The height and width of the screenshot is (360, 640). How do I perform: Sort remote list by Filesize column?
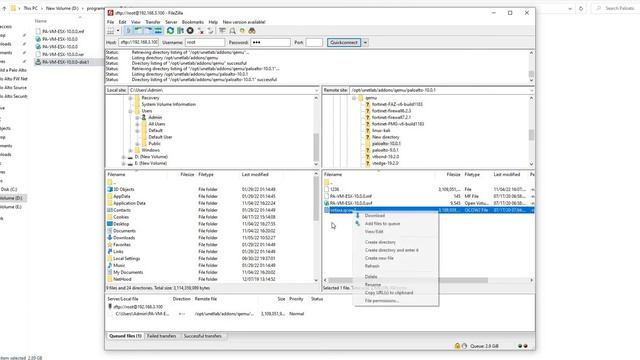tap(453, 174)
